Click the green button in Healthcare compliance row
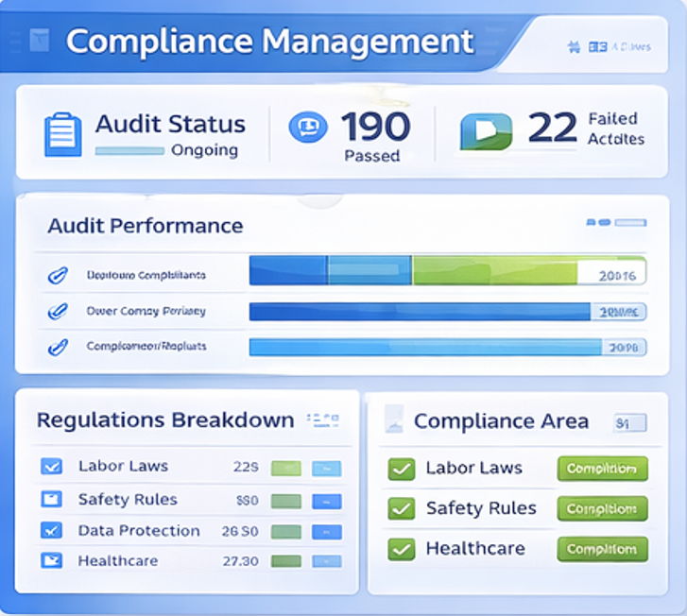This screenshot has height=616, width=687. (x=603, y=549)
